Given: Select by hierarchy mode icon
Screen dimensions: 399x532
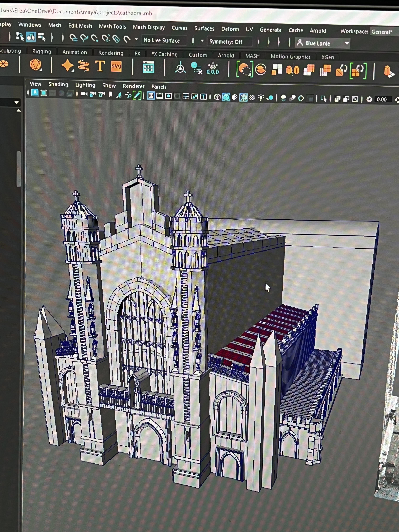Looking at the screenshot, I should [x=20, y=37].
